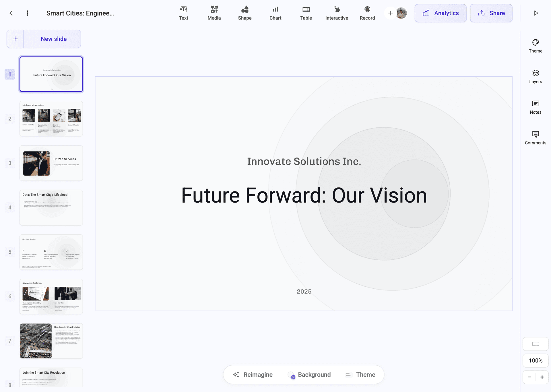Image resolution: width=551 pixels, height=392 pixels.
Task: Insert a Table
Action: pos(306,13)
